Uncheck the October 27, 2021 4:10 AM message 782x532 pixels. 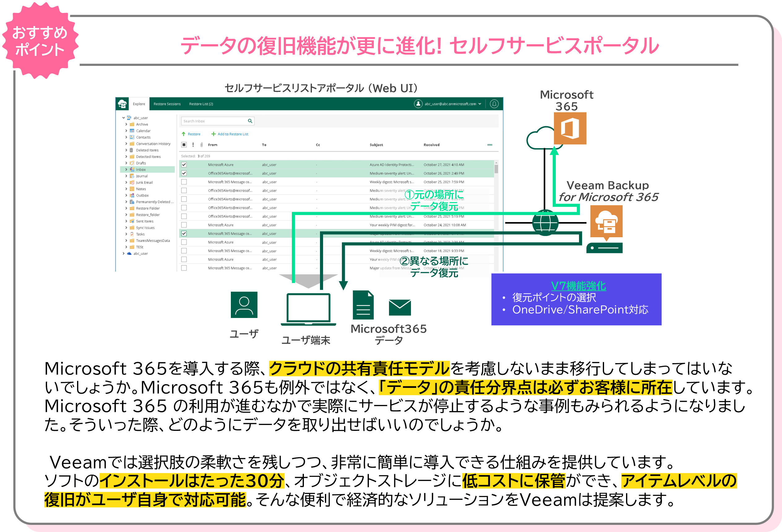pyautogui.click(x=184, y=165)
